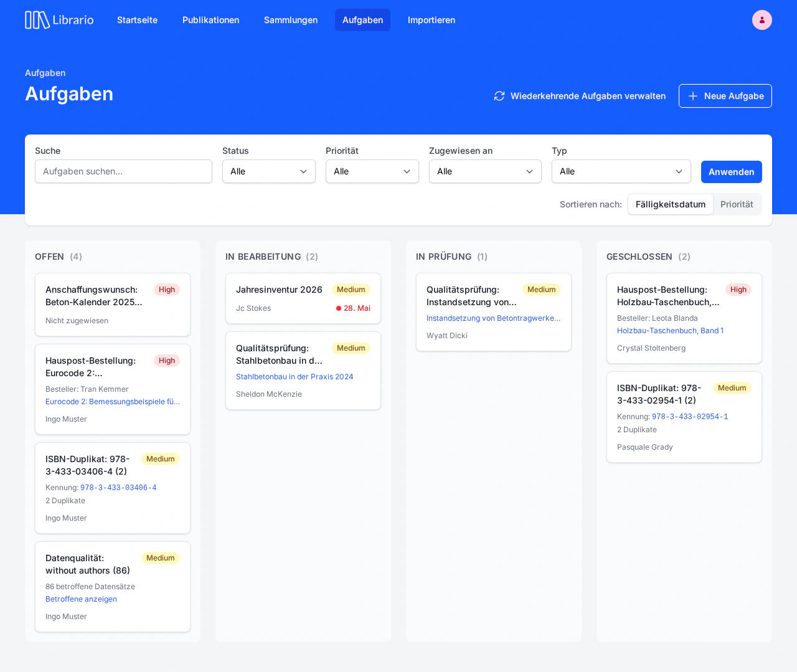This screenshot has height=672, width=797.
Task: Open Holzbau-Taschenbuch, Band 1 link
Action: [x=670, y=331]
